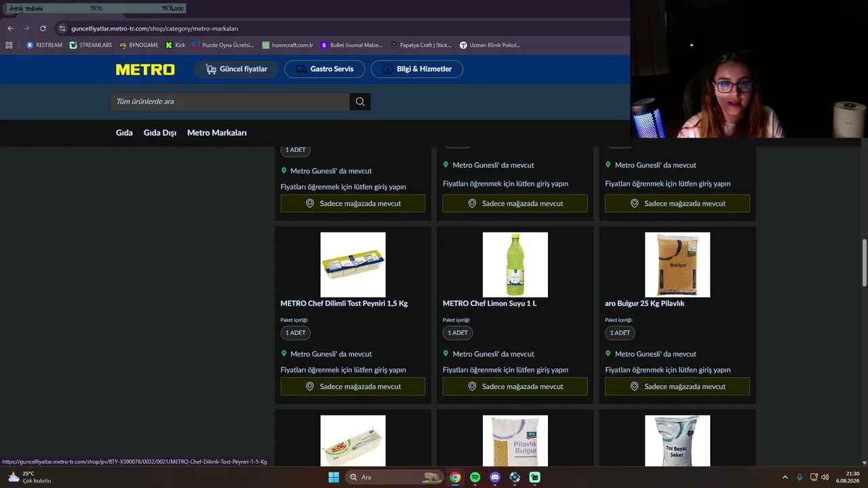The height and width of the screenshot is (488, 868).
Task: Open the clock and date in the taskbar
Action: coord(848,477)
